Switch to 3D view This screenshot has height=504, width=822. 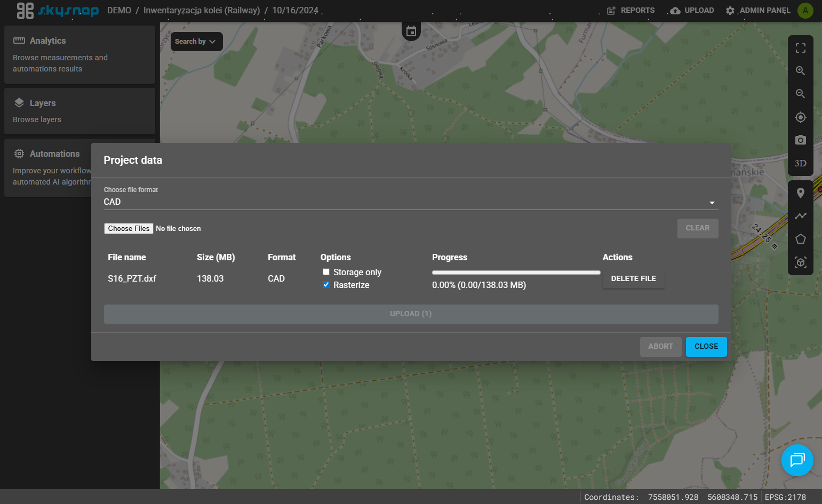point(801,163)
